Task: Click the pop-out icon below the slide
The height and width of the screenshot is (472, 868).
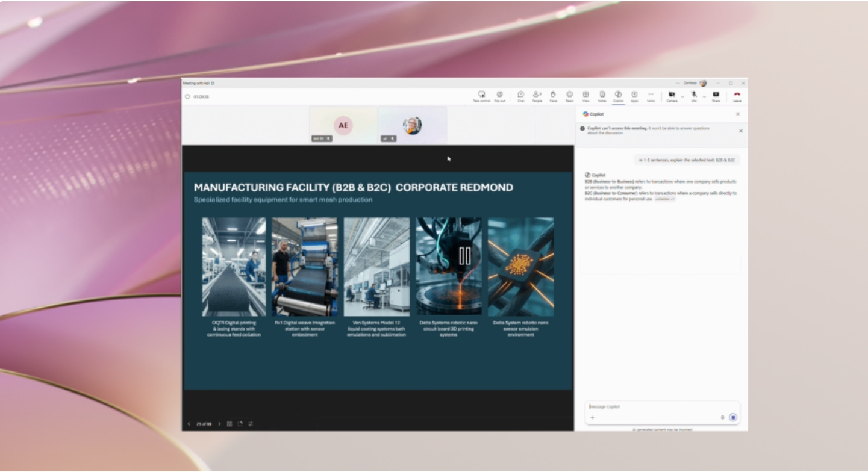Action: pos(240,424)
